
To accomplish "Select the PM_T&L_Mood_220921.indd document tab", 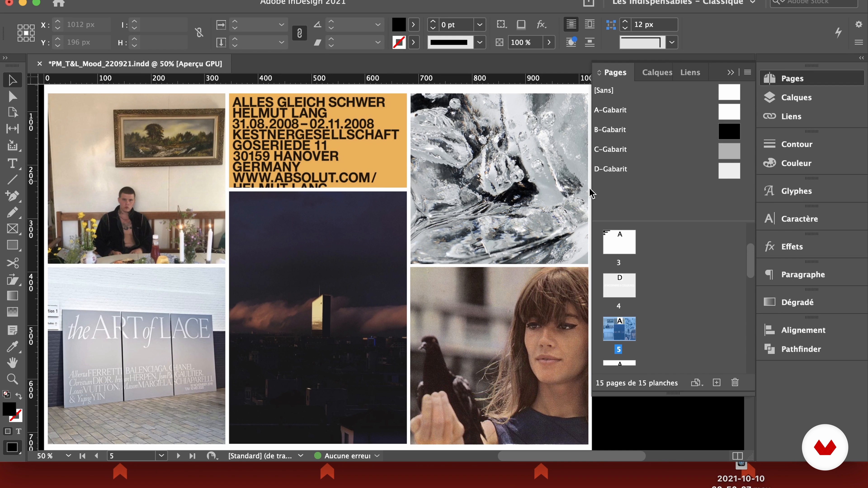I will point(135,64).
